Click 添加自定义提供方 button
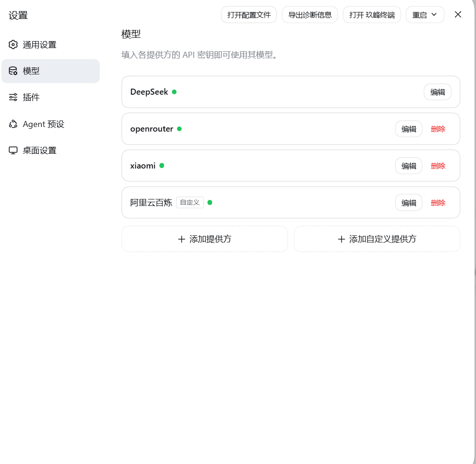The image size is (476, 464). pos(377,239)
